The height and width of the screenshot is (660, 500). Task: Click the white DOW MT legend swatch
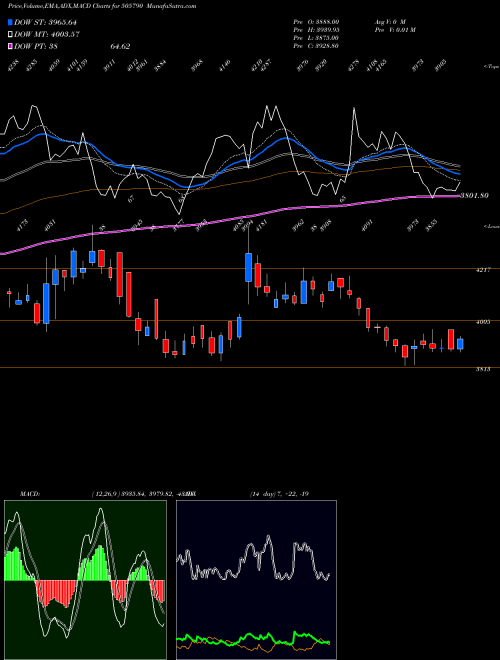point(10,35)
